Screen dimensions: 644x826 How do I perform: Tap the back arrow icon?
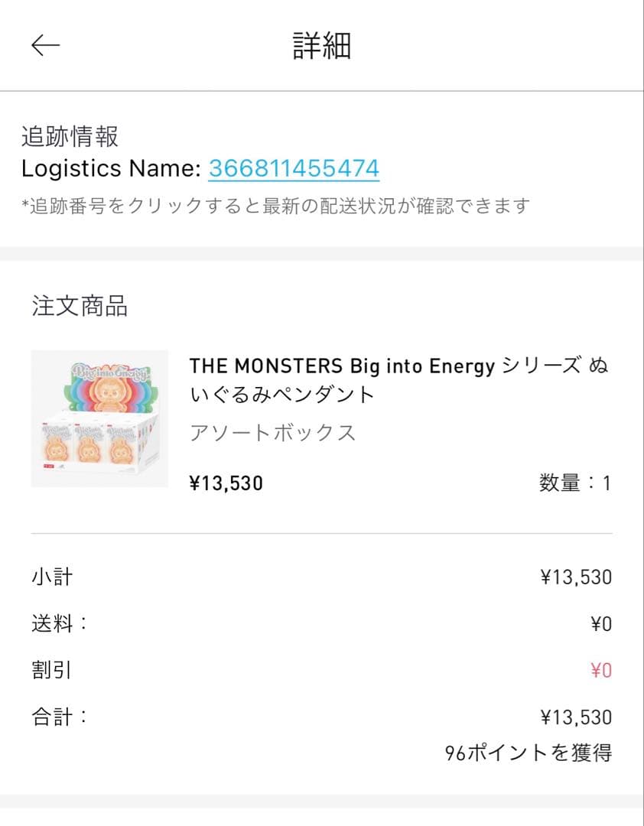tap(45, 46)
